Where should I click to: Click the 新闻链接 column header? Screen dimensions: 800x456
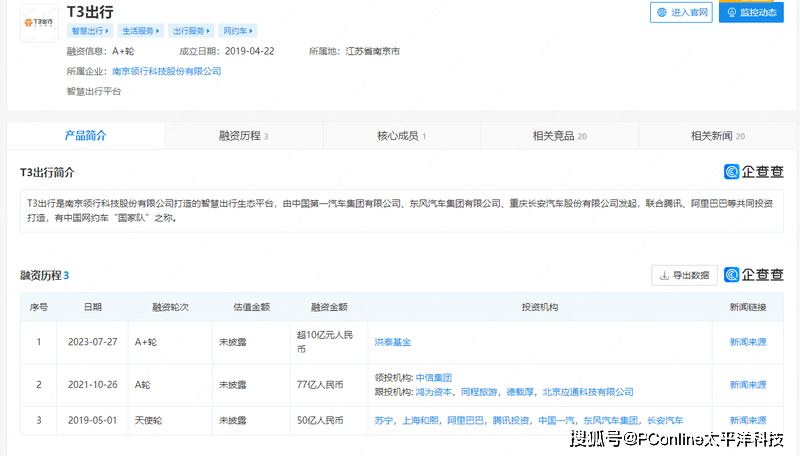(x=748, y=307)
